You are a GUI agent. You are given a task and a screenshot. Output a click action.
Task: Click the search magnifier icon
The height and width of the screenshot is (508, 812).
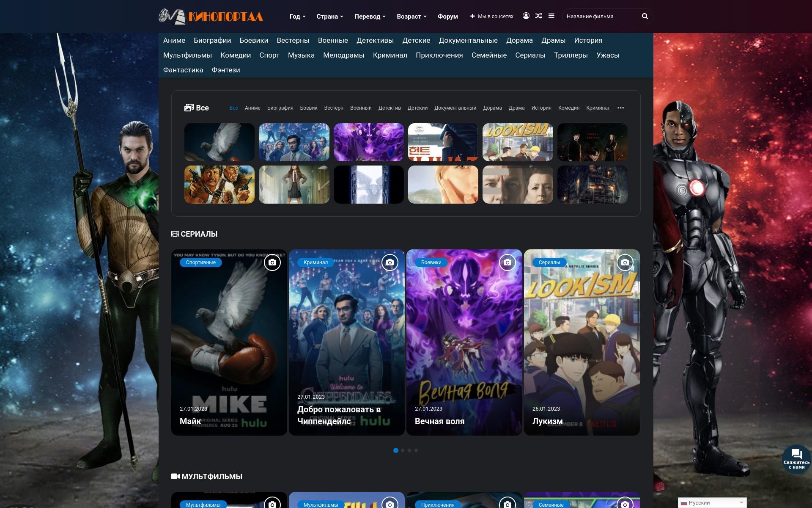[x=645, y=16]
